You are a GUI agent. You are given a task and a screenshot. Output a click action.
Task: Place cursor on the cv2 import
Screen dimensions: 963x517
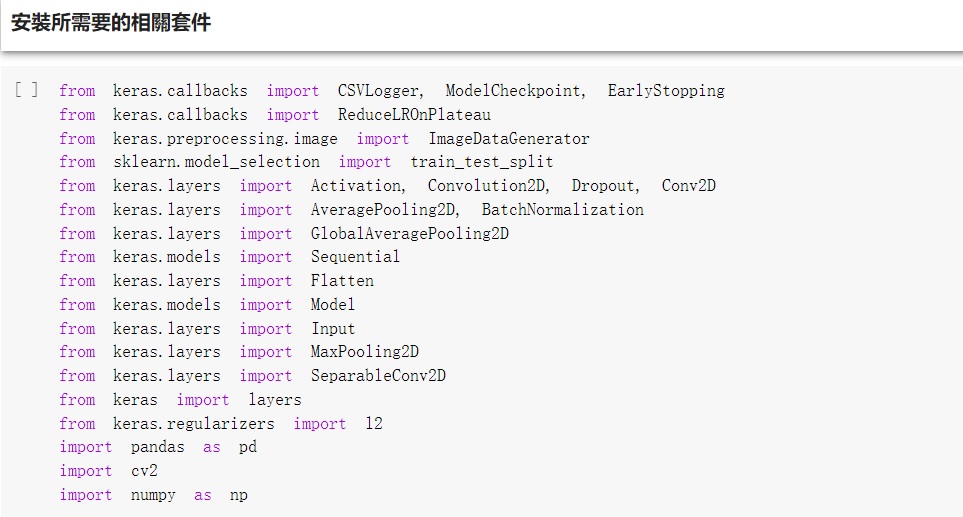click(144, 471)
